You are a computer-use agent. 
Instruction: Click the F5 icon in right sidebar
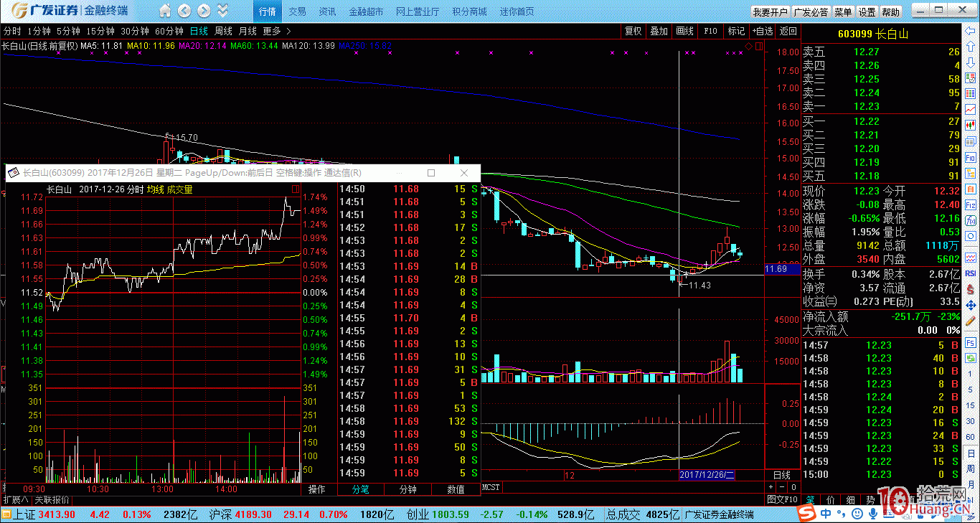point(971,343)
